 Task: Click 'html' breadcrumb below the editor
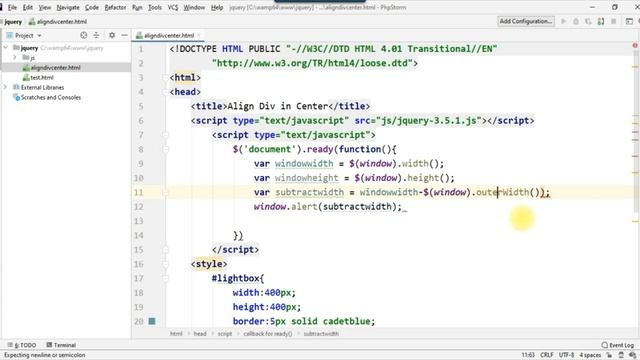pos(176,334)
